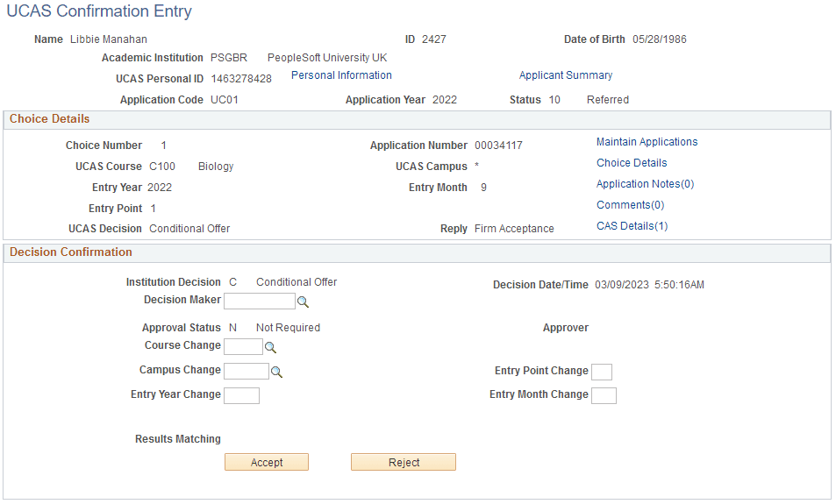This screenshot has height=504, width=836.
Task: Click the Entry Point Change box
Action: 602,372
